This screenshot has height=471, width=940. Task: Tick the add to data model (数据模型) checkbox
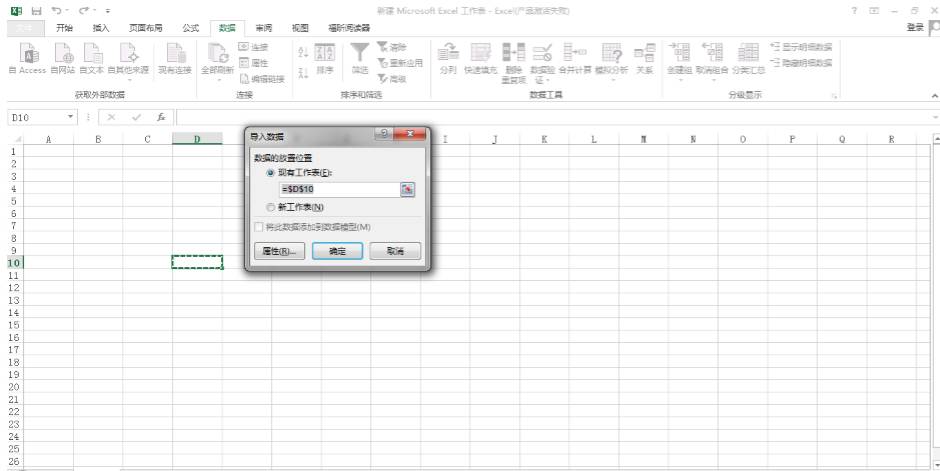coord(259,227)
